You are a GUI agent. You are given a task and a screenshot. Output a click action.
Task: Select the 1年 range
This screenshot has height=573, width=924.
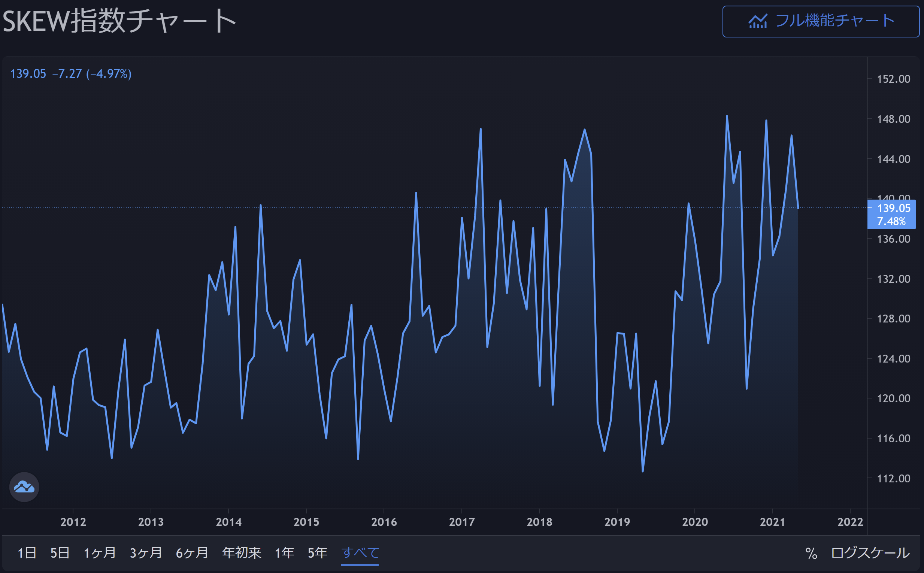tap(284, 553)
